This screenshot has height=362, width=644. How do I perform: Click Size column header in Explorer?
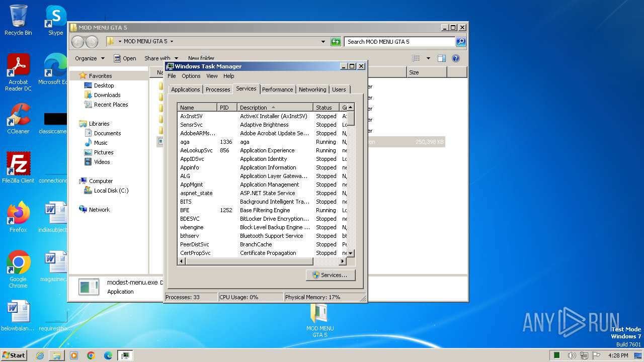coord(426,72)
